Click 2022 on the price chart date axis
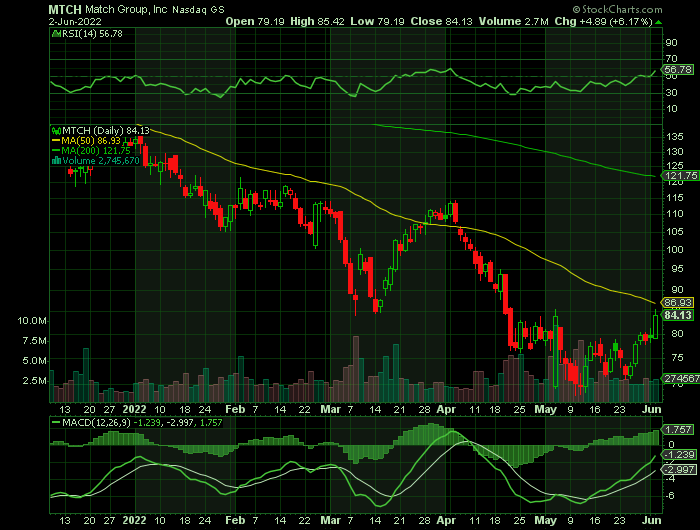The width and height of the screenshot is (700, 530). point(134,409)
